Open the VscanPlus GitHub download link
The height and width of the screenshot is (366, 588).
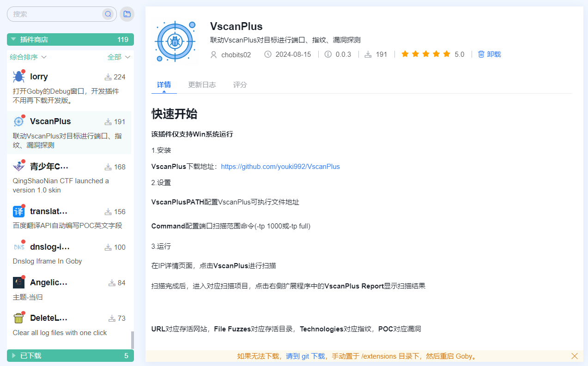280,167
